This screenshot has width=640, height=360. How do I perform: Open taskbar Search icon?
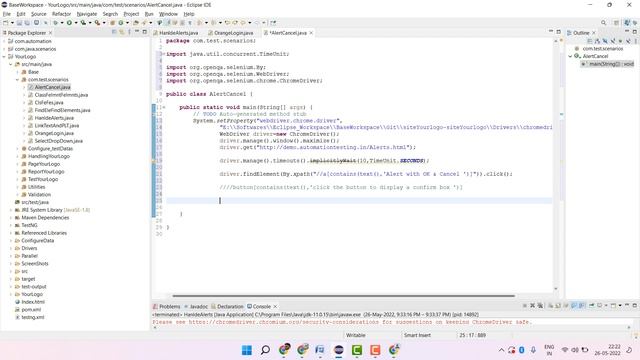pyautogui.click(x=265, y=350)
